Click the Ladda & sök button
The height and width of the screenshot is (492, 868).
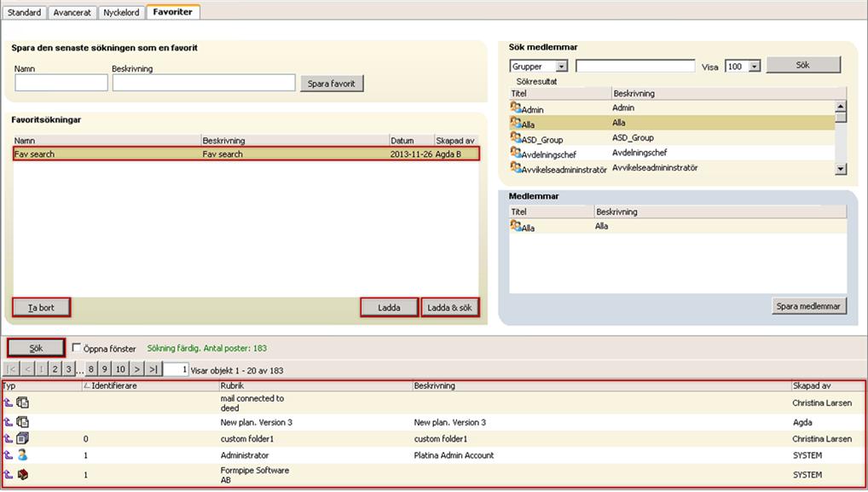(x=449, y=308)
